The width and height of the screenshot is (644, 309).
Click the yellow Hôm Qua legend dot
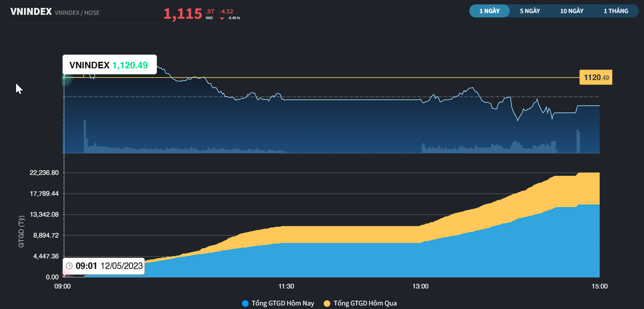click(327, 304)
